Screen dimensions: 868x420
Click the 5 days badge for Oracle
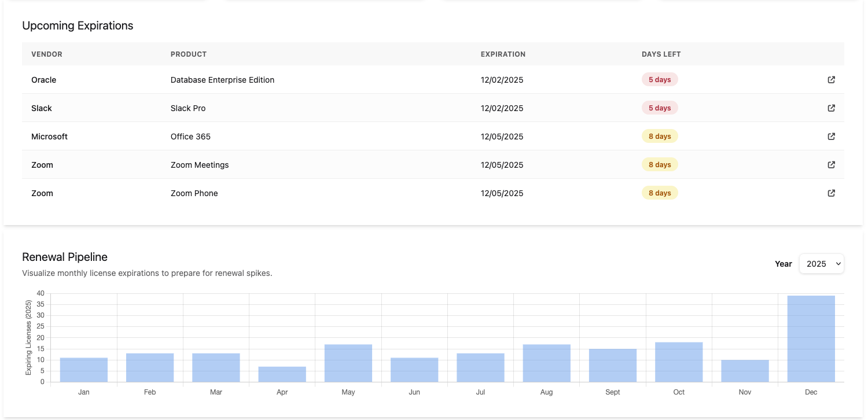(660, 79)
